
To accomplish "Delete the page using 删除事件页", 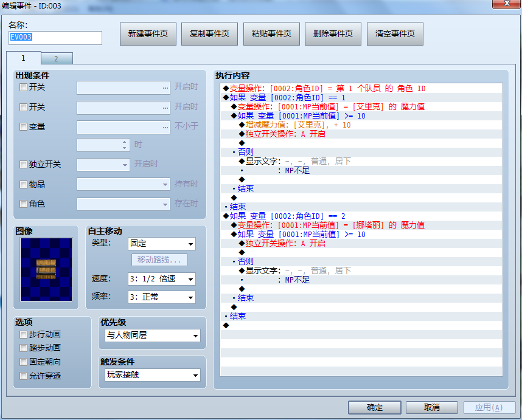I will [x=333, y=34].
